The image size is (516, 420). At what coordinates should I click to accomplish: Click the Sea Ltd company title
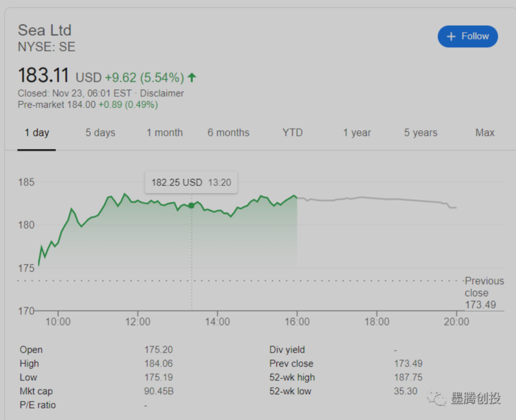pyautogui.click(x=45, y=30)
